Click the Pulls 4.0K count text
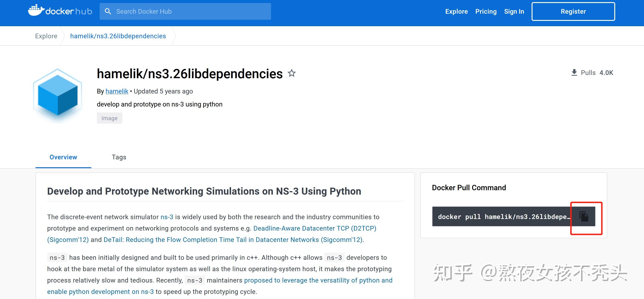This screenshot has width=644, height=299. coord(597,73)
